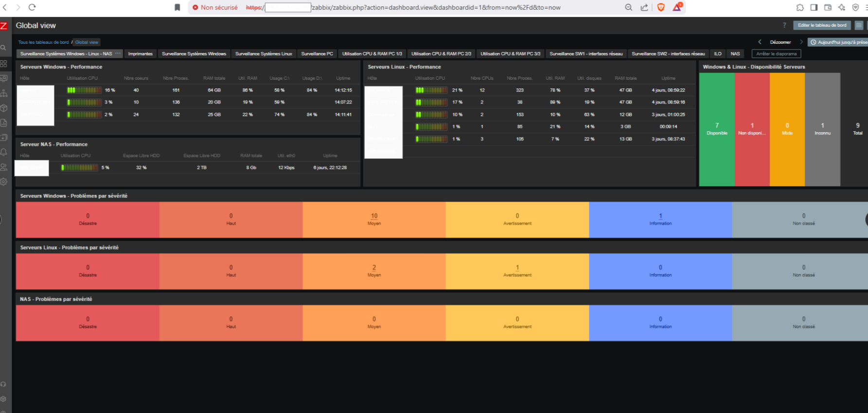This screenshot has height=413, width=868.
Task: Open the dashboard hamburger actions menu
Action: point(859,25)
